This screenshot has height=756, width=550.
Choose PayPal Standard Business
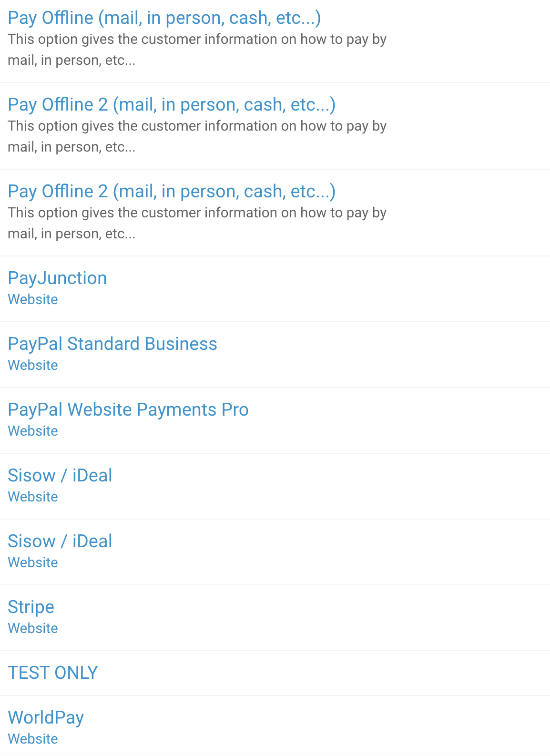tap(112, 344)
